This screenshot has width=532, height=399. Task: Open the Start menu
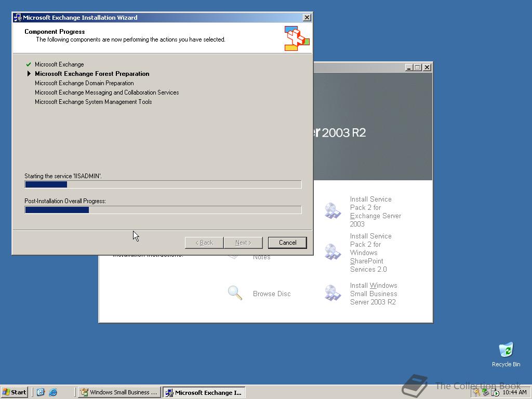(14, 392)
